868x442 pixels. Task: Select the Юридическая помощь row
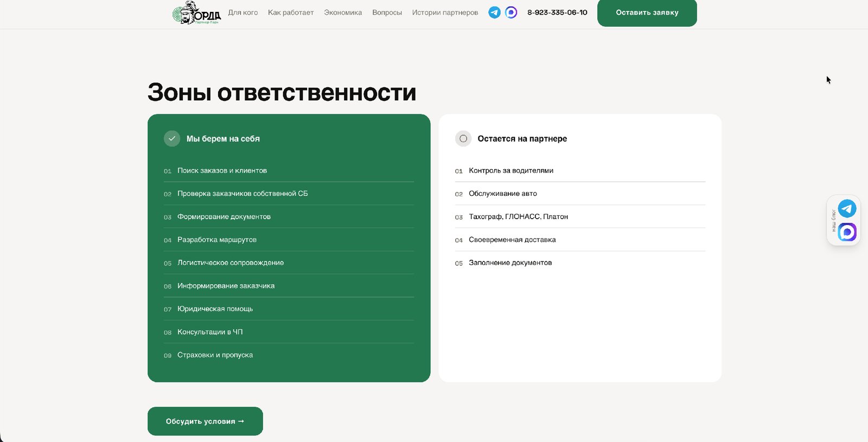tap(289, 309)
